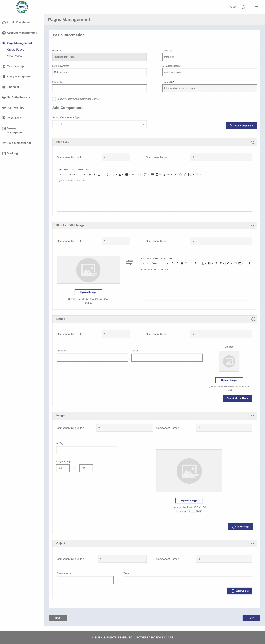This screenshot has width=265, height=644.
Task: Click the link icon in the Rich Text toolbar
Action: pyautogui.click(x=185, y=174)
